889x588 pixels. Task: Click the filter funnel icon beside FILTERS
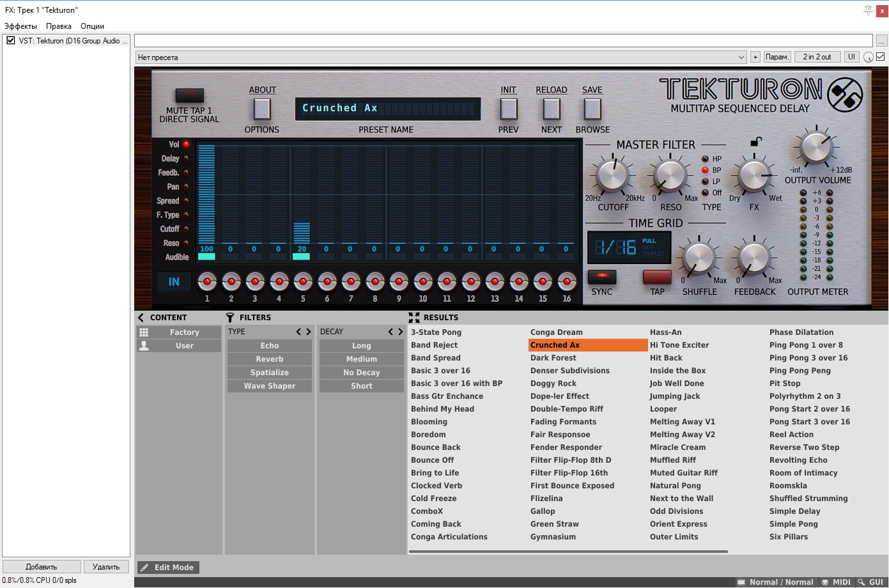click(230, 318)
